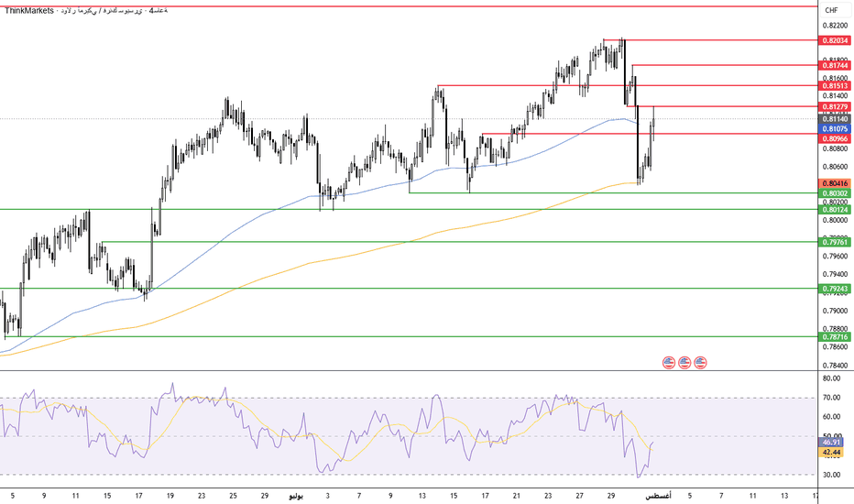Select the 0.79761 green support label
The width and height of the screenshot is (854, 504).
[835, 242]
